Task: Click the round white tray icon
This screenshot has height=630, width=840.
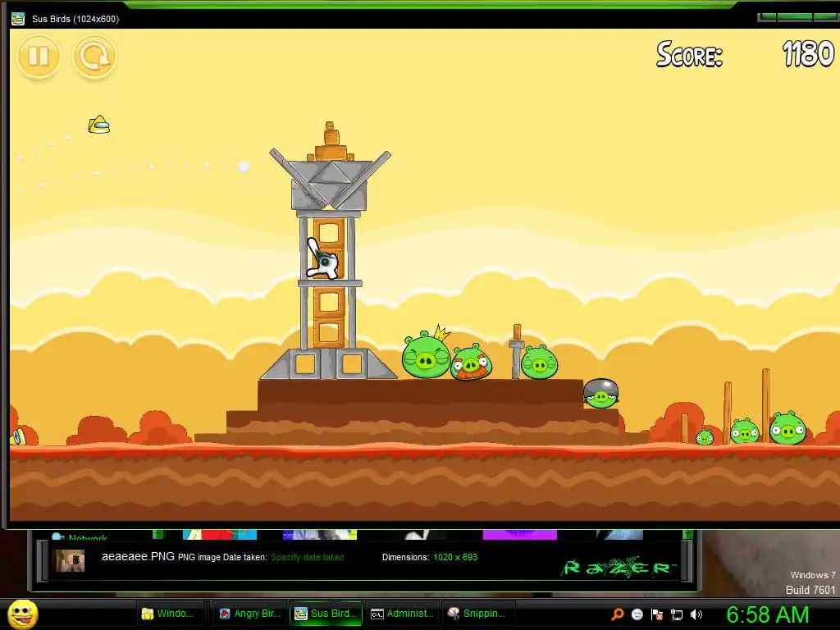Action: coord(637,614)
